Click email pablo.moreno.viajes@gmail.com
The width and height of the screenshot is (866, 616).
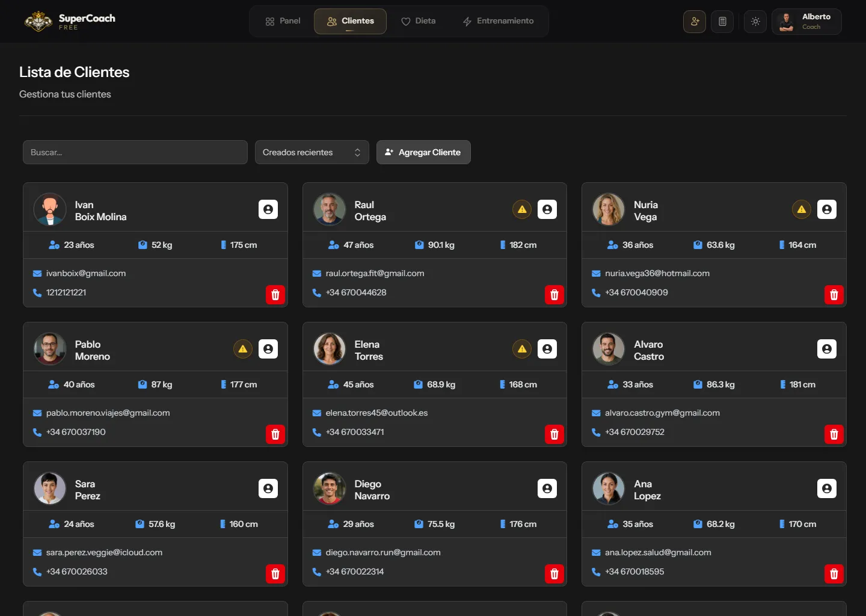point(108,413)
